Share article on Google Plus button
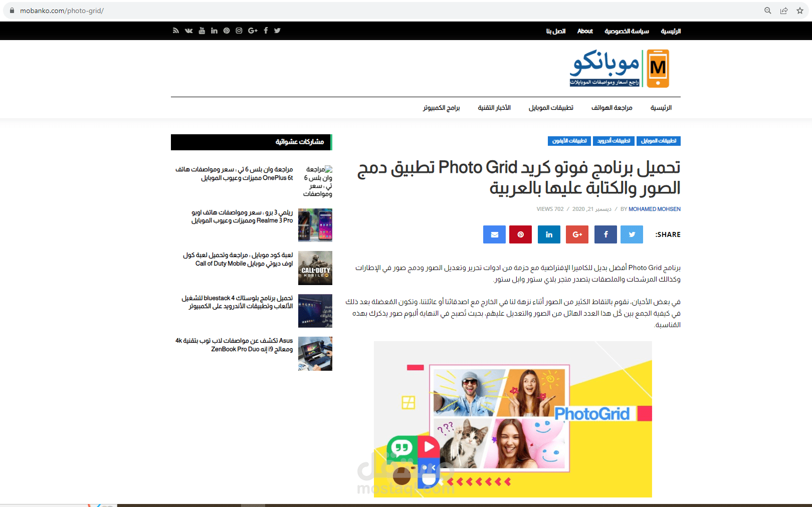Image resolution: width=812 pixels, height=507 pixels. 577,234
